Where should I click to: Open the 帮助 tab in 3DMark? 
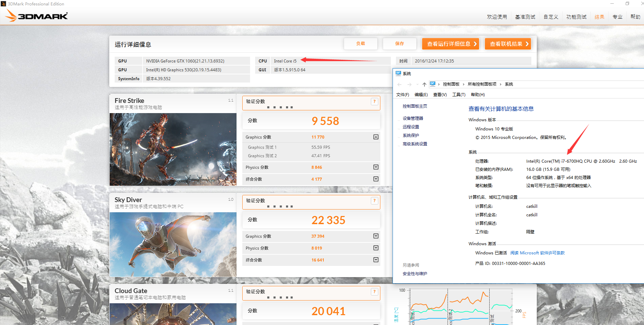(x=636, y=17)
